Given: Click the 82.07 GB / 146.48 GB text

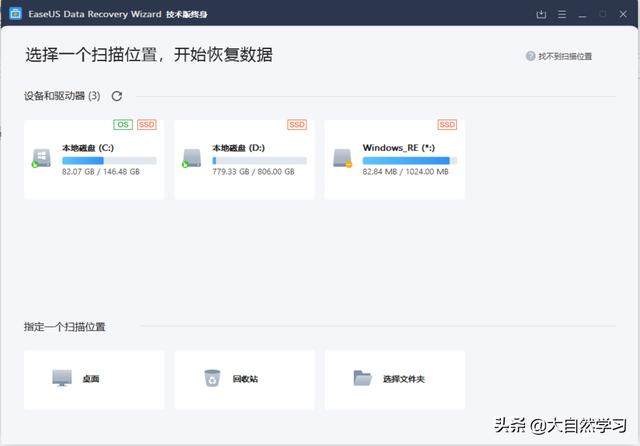Looking at the screenshot, I should click(101, 172).
